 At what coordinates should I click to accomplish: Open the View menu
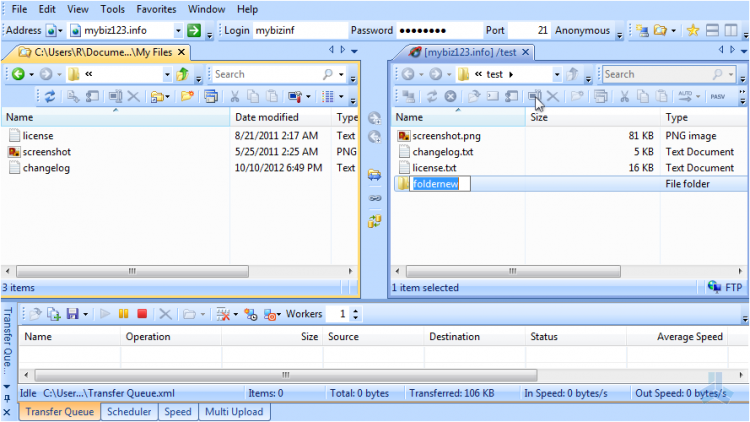coord(77,9)
